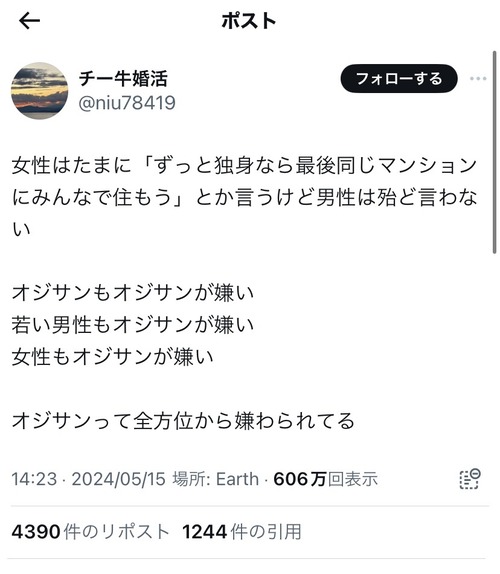500x574 pixels.
Task: Open the sunset profile avatar
Action: pos(40,90)
